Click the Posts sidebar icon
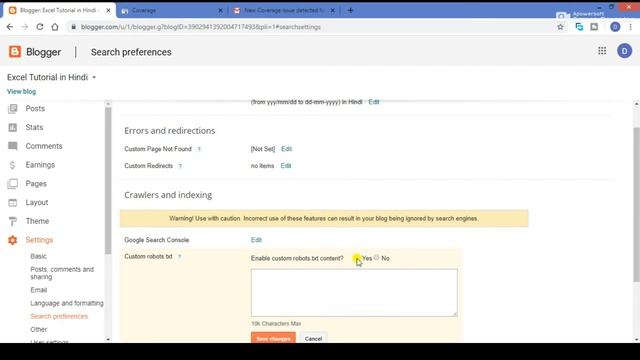Viewport: 640px width, 360px height. point(13,109)
